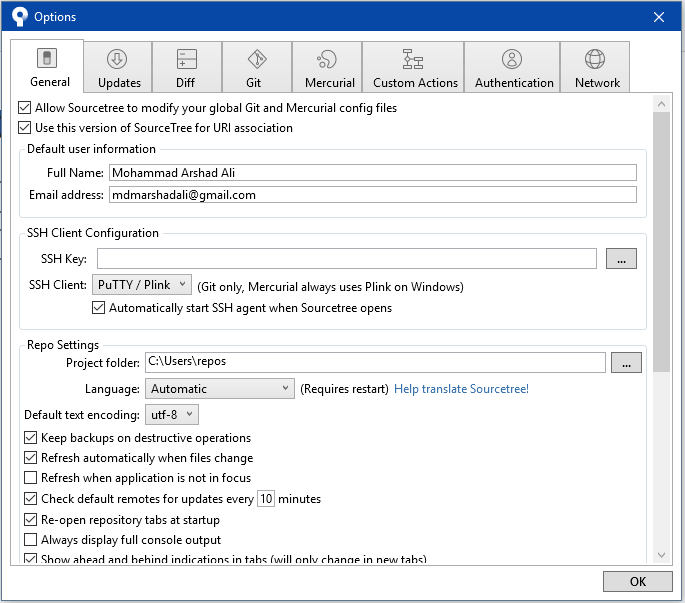The height and width of the screenshot is (603, 685).
Task: Click the Diff tab icon
Action: point(187,59)
